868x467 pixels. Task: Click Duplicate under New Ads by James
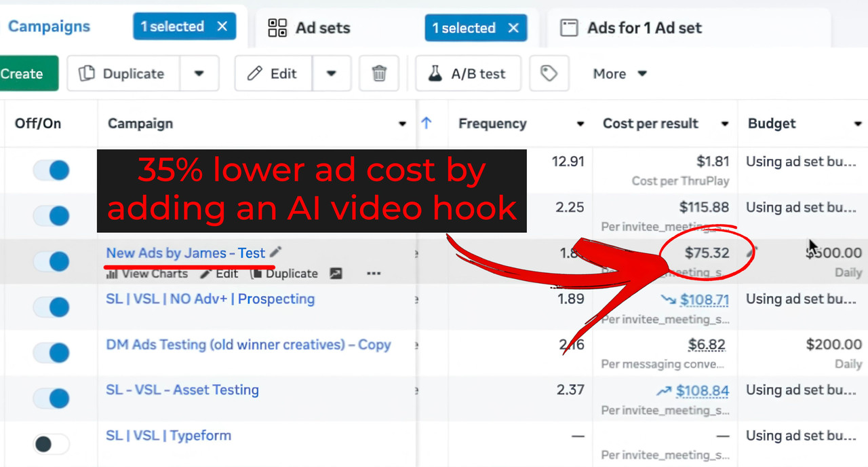[x=283, y=274]
